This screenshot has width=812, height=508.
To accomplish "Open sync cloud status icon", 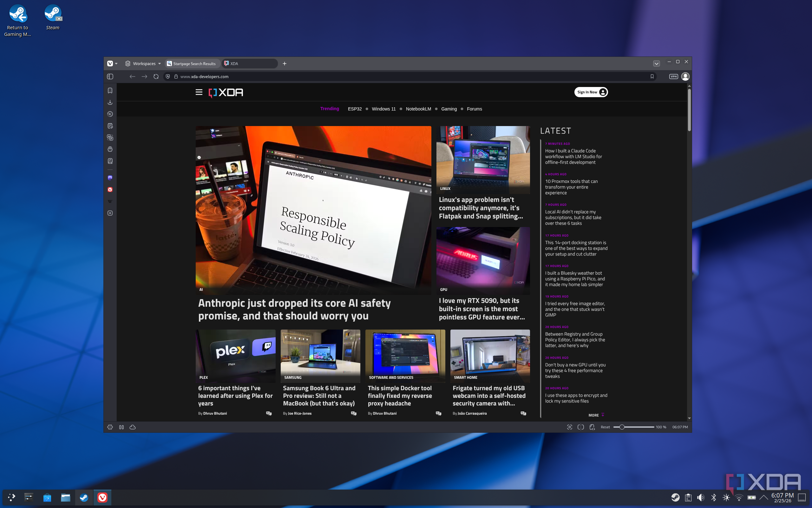I will [x=133, y=427].
